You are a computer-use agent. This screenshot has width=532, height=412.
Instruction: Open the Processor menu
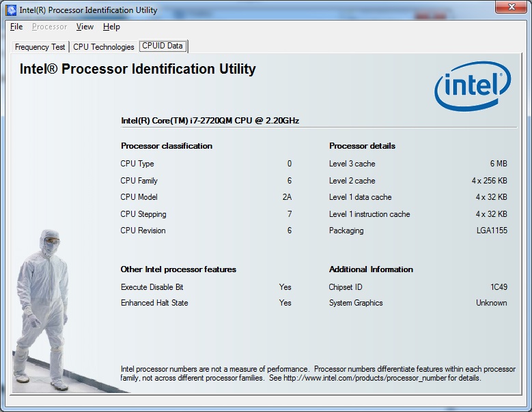pos(50,27)
